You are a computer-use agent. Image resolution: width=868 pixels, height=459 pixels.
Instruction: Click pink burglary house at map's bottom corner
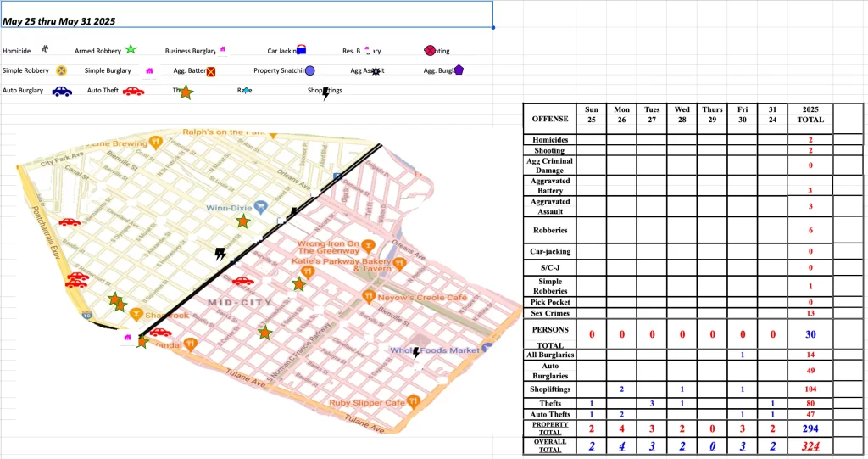(x=128, y=337)
